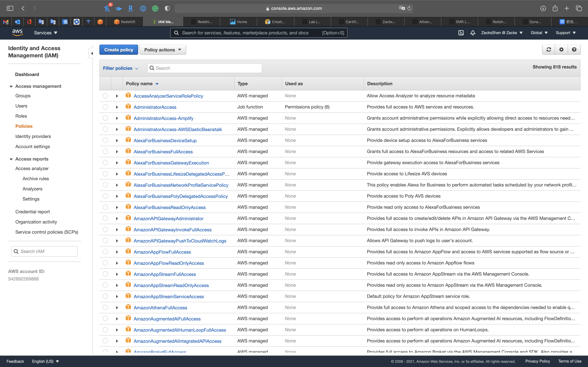
Task: Expand the Filter policies dropdown
Action: (120, 68)
